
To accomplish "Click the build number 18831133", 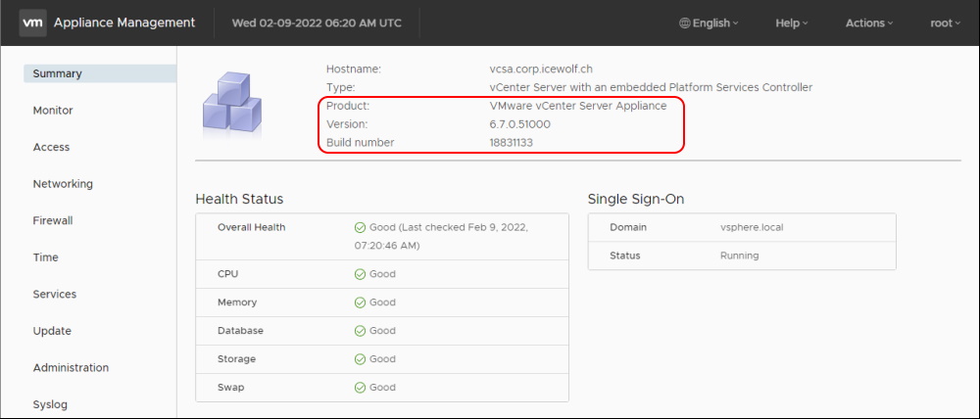I will click(512, 142).
